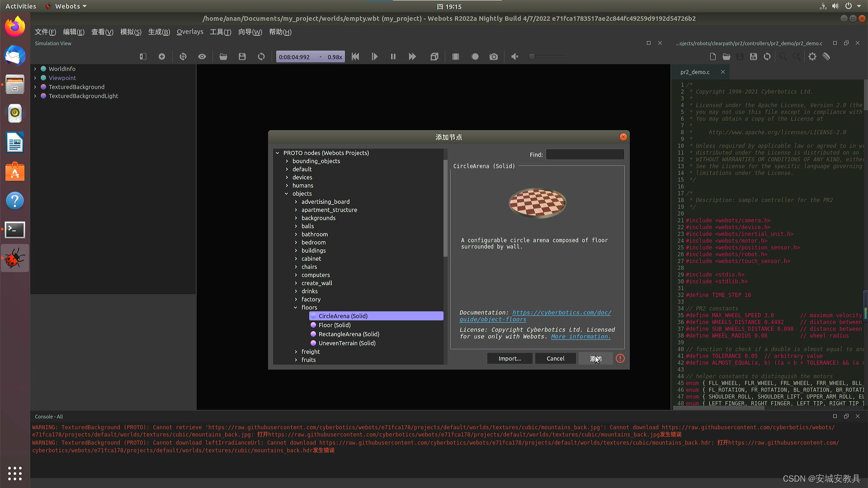The width and height of the screenshot is (868, 488).
Task: Open the More information license link
Action: (x=580, y=336)
